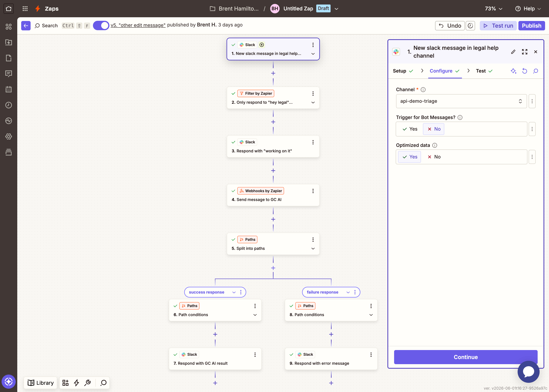Select No for Optimized data

click(434, 157)
